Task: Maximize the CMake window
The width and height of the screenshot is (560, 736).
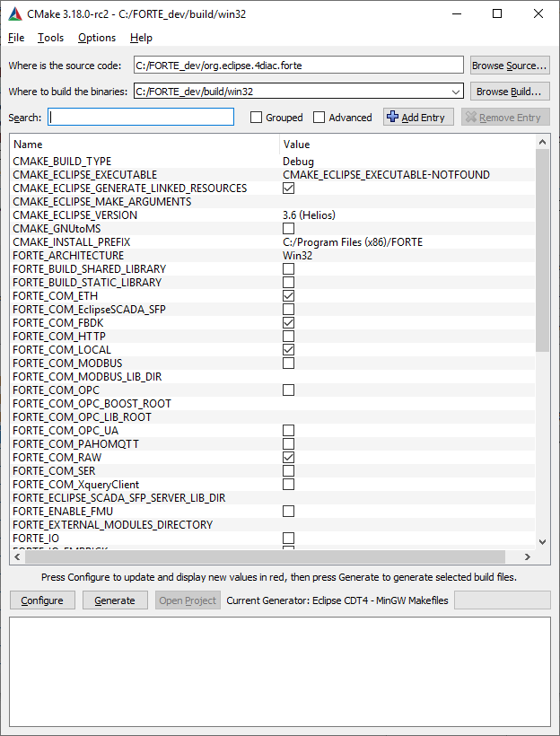Action: coord(497,14)
